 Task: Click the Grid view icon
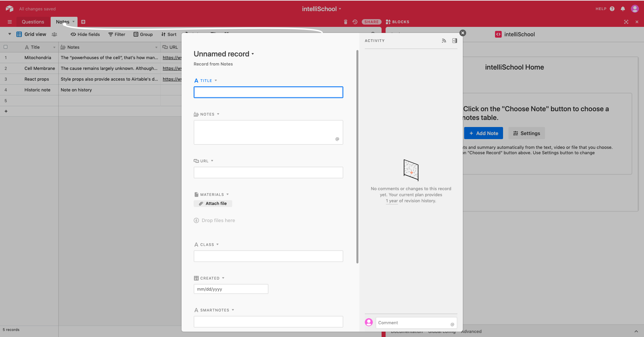19,34
